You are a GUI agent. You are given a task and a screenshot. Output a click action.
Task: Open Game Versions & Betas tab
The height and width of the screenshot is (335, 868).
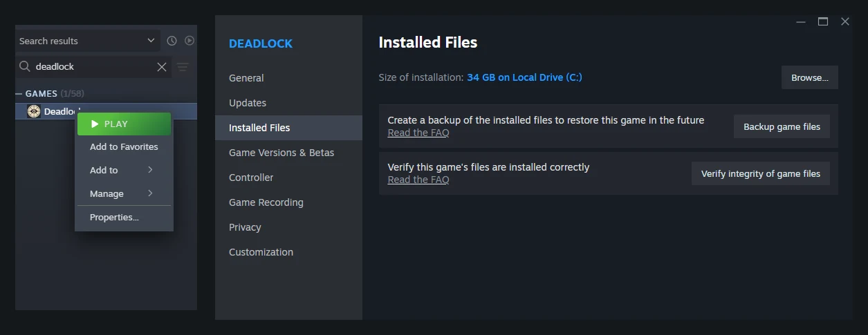tap(288, 153)
